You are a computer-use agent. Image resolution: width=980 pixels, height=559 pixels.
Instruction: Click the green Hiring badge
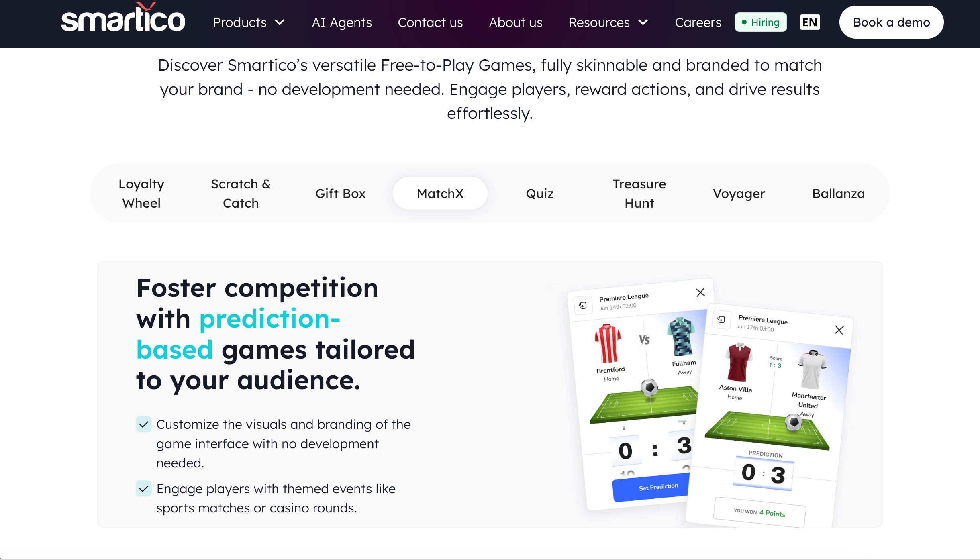click(x=761, y=22)
